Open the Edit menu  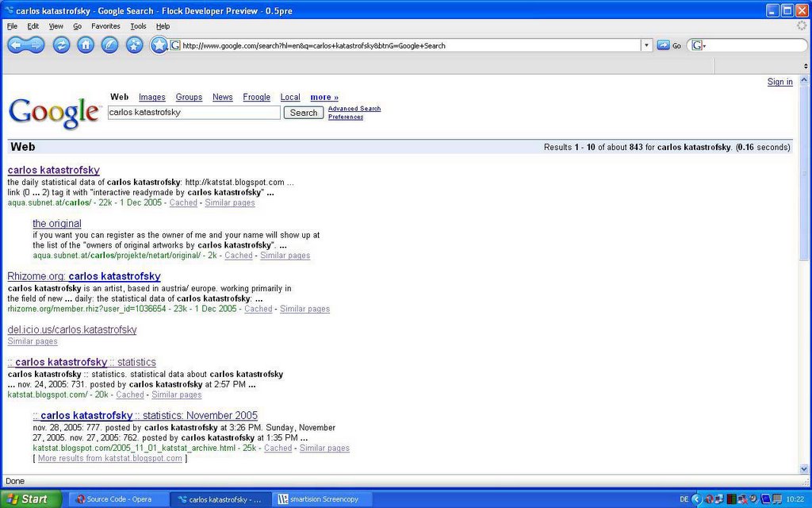coord(33,26)
